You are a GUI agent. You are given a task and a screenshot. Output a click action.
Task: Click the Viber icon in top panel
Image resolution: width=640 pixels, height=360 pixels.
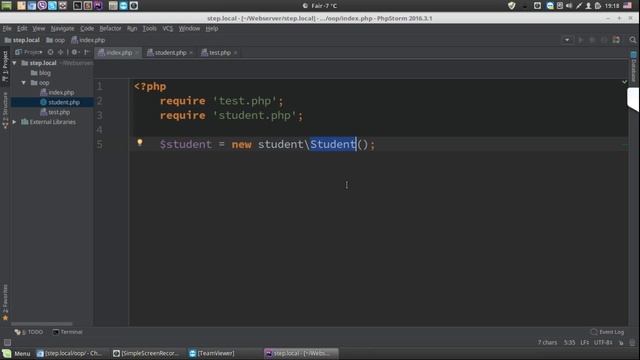point(42,6)
